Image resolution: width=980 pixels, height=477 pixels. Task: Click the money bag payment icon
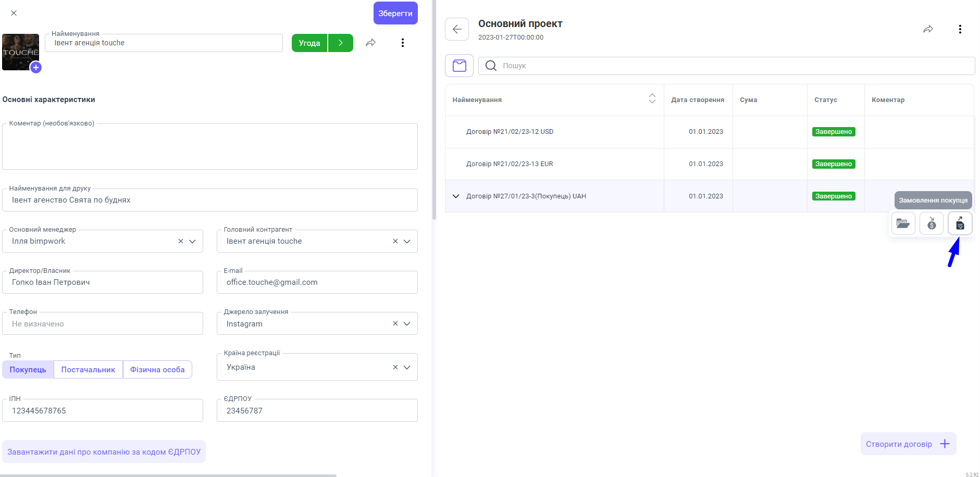click(932, 224)
